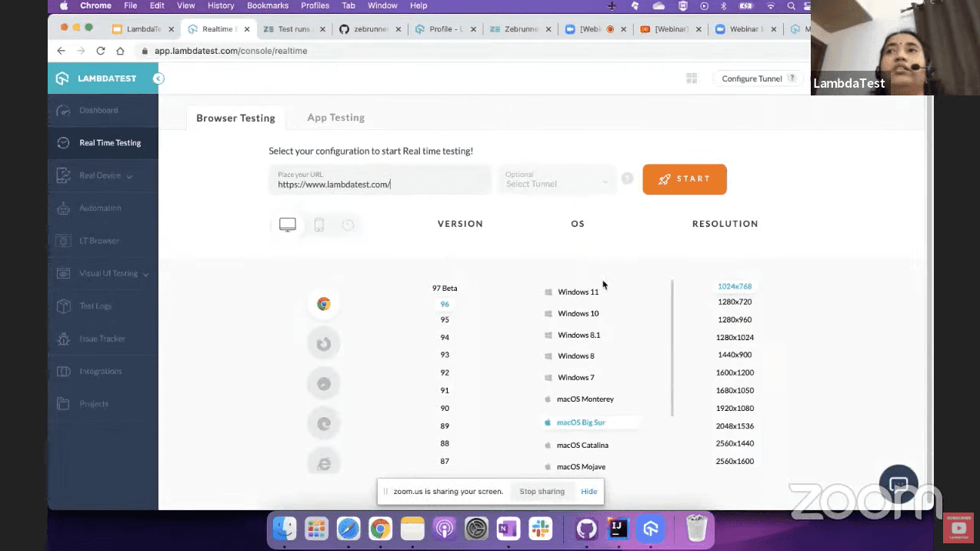Select macOS Monterey operating system

pyautogui.click(x=585, y=399)
